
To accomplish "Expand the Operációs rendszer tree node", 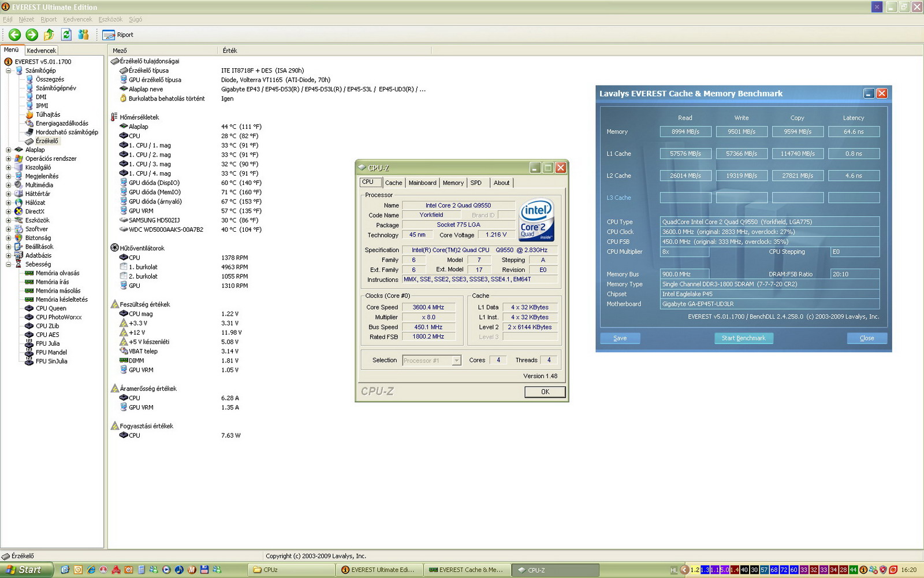I will (9, 158).
